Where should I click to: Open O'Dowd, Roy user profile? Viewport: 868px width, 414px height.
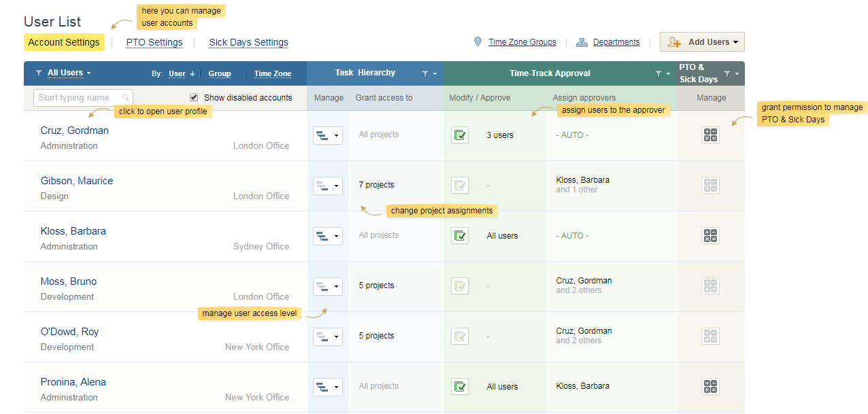(69, 332)
